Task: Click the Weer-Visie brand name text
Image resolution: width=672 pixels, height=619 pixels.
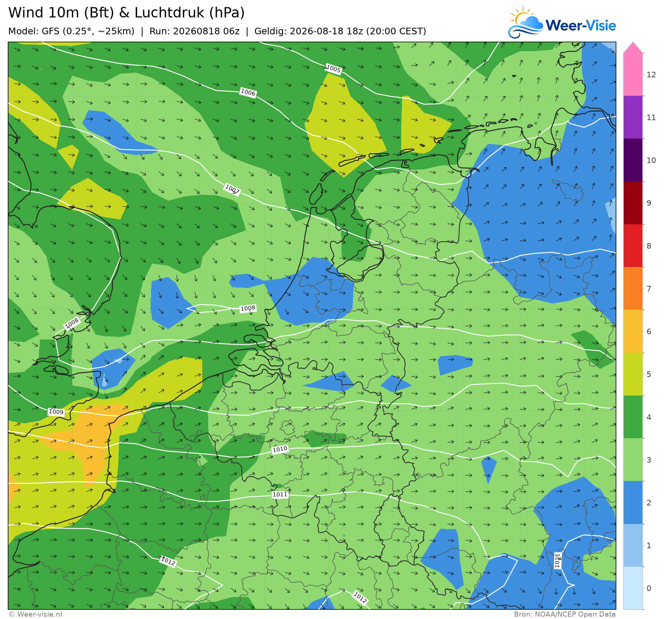Action: tap(581, 25)
